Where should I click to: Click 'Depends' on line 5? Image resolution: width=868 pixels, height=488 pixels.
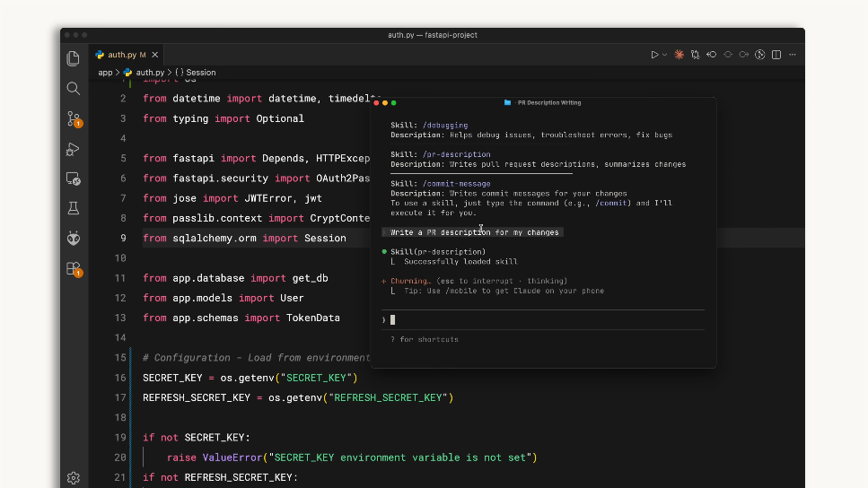(283, 158)
